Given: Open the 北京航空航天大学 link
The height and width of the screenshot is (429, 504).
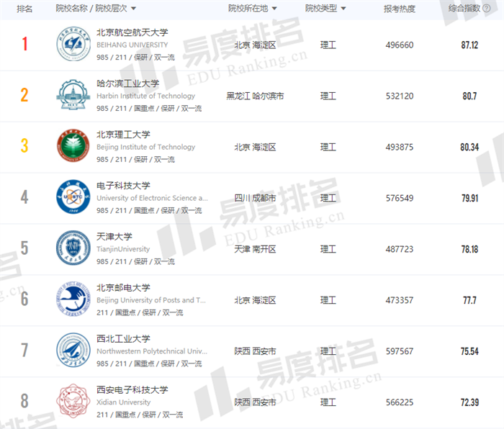Looking at the screenshot, I should (x=132, y=32).
